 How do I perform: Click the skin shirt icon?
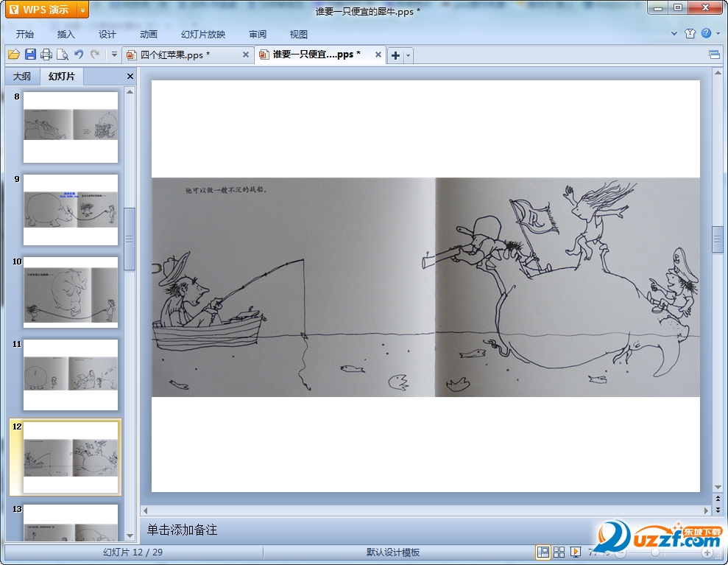coord(690,33)
